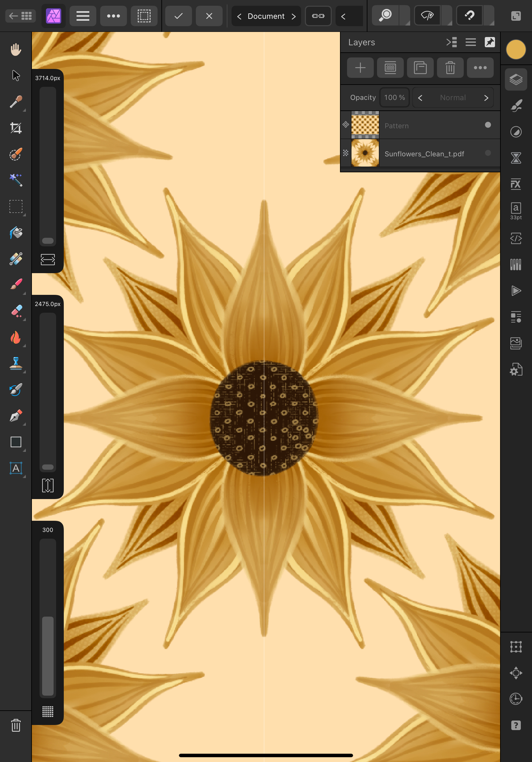The height and width of the screenshot is (762, 532).
Task: Open the Brushes studio
Action: [x=516, y=106]
